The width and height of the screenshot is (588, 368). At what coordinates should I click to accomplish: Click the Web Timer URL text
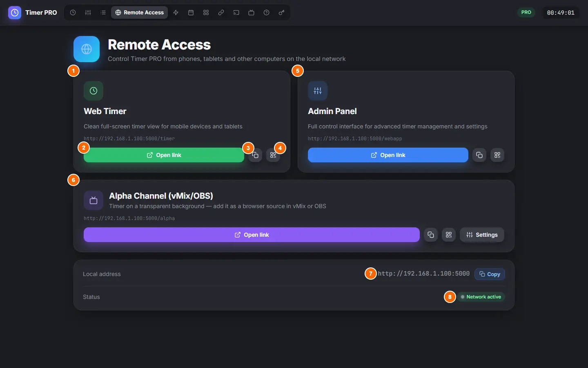pyautogui.click(x=129, y=139)
